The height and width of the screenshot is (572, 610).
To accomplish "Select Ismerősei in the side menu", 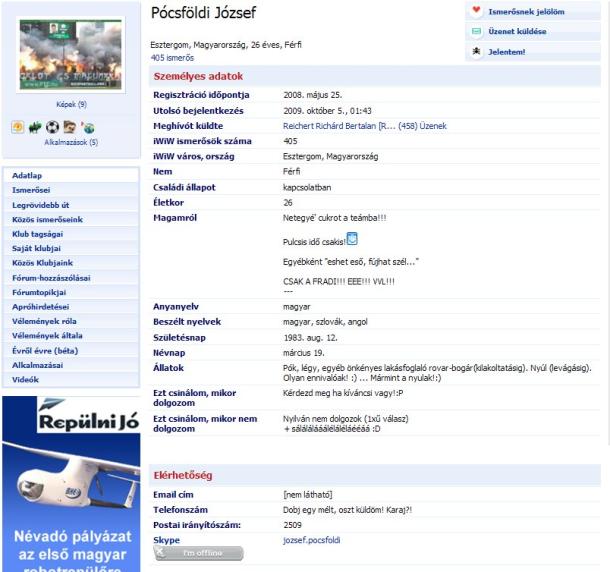I will click(x=71, y=190).
